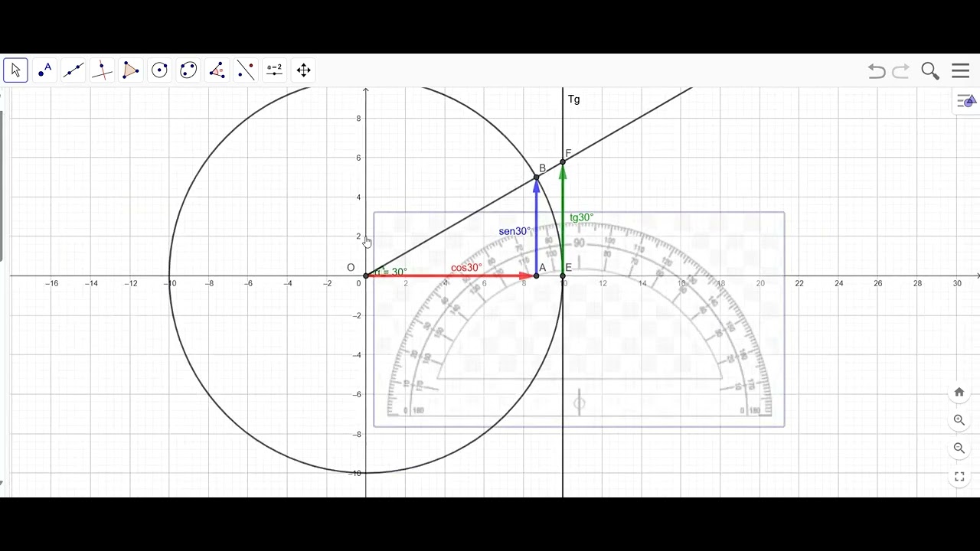Open the hamburger main menu
This screenshot has width=980, height=551.
[x=961, y=70]
